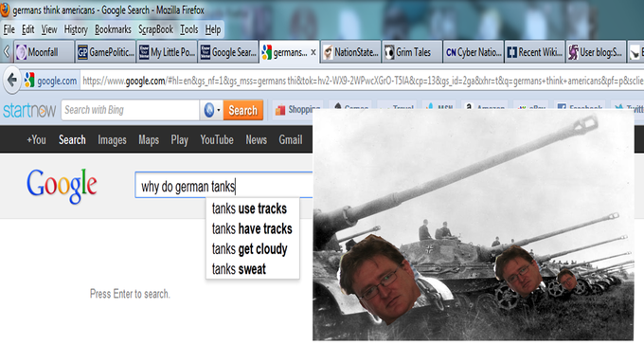Switch to the My Little Po... tab
644x363 pixels.
pyautogui.click(x=167, y=52)
